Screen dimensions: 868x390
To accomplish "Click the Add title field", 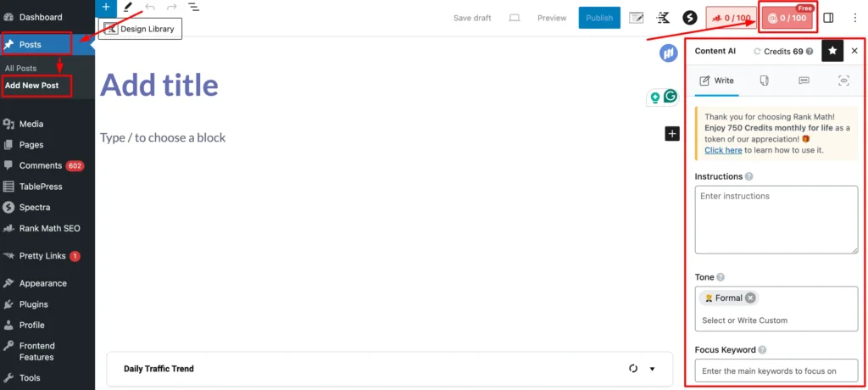I will tap(159, 85).
